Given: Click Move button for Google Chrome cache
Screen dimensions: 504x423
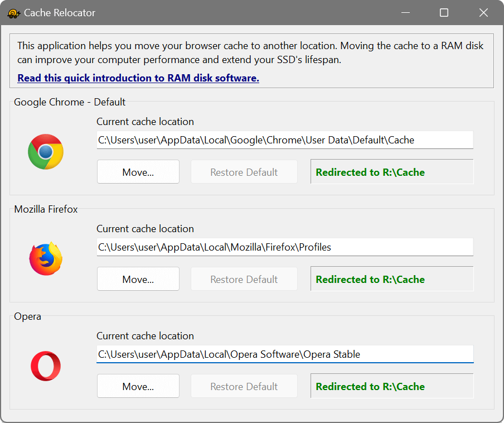Looking at the screenshot, I should 138,172.
